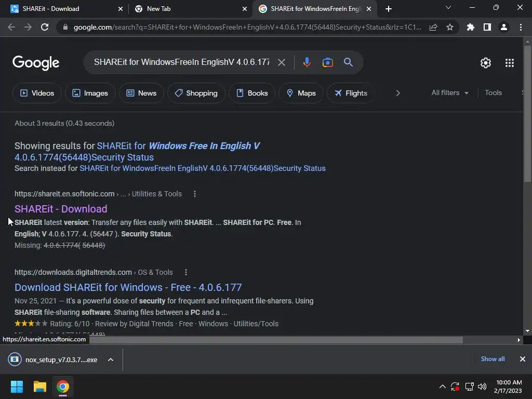Viewport: 532px width, 399px height.
Task: Open the Windows Start menu
Action: [x=17, y=387]
